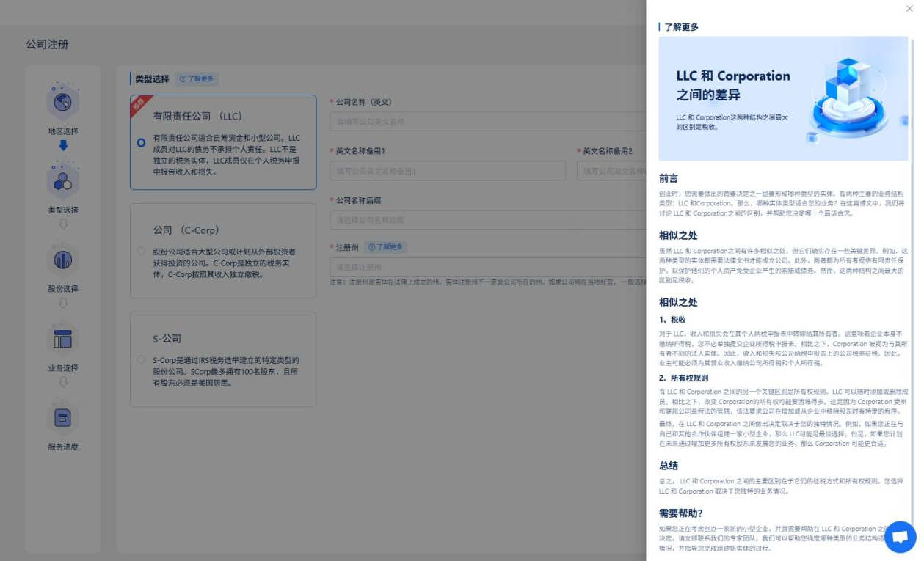Select the 地区选择 globe step icon
Screen dimensions: 924x561
62,103
